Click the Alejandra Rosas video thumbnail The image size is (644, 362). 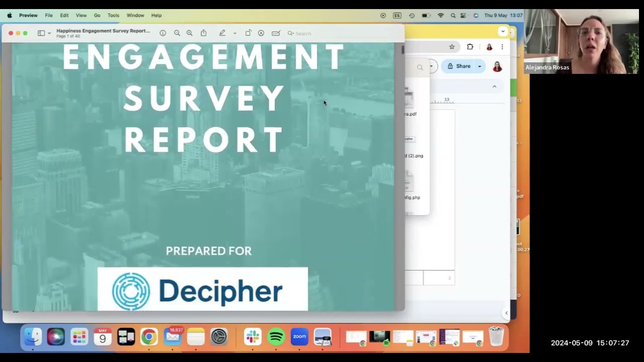(582, 41)
